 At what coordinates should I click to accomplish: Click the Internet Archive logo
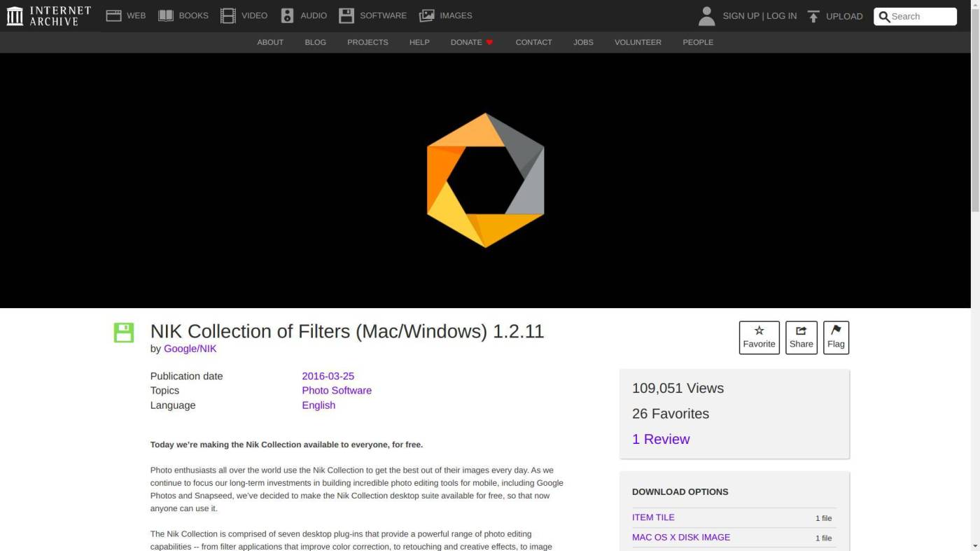(x=49, y=15)
